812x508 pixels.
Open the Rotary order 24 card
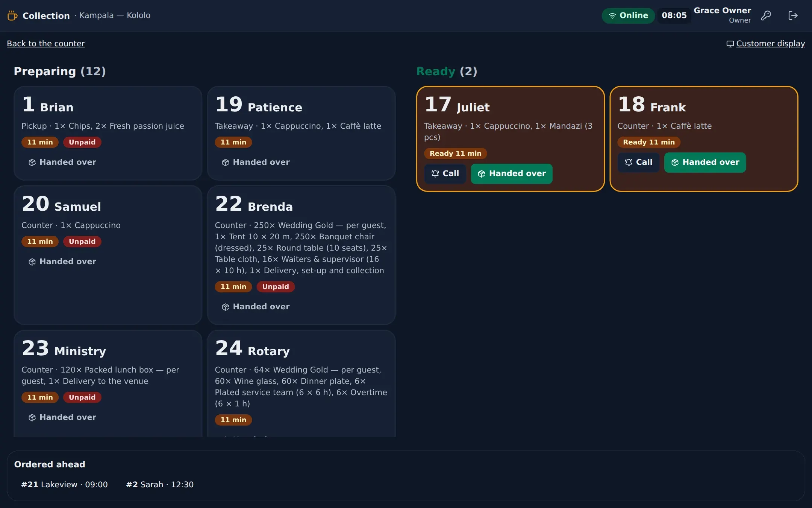click(301, 383)
